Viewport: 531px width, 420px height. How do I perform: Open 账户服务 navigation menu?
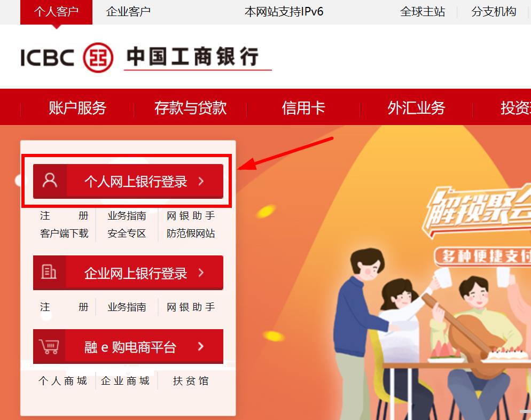click(77, 108)
